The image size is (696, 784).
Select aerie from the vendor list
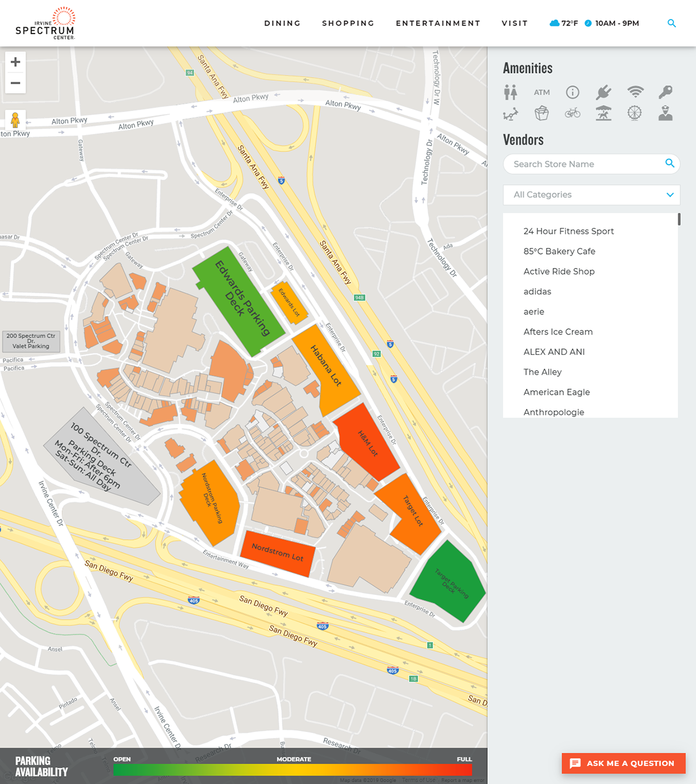tap(535, 311)
